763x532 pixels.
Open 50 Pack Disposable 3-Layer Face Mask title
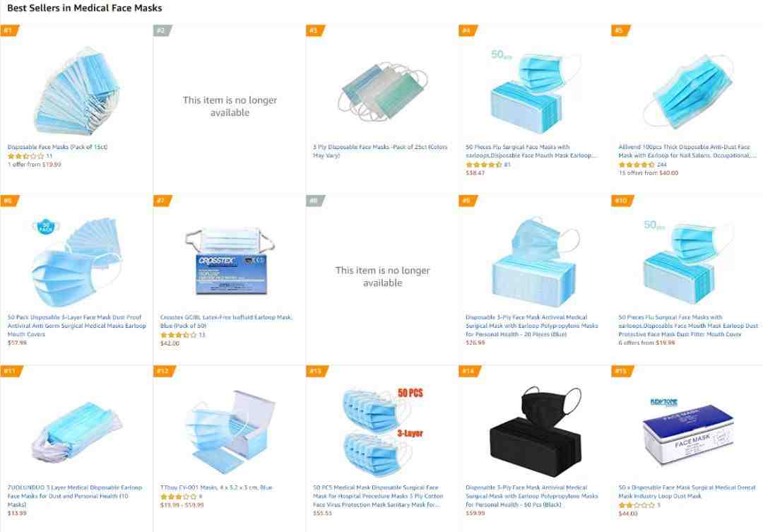[x=76, y=326]
